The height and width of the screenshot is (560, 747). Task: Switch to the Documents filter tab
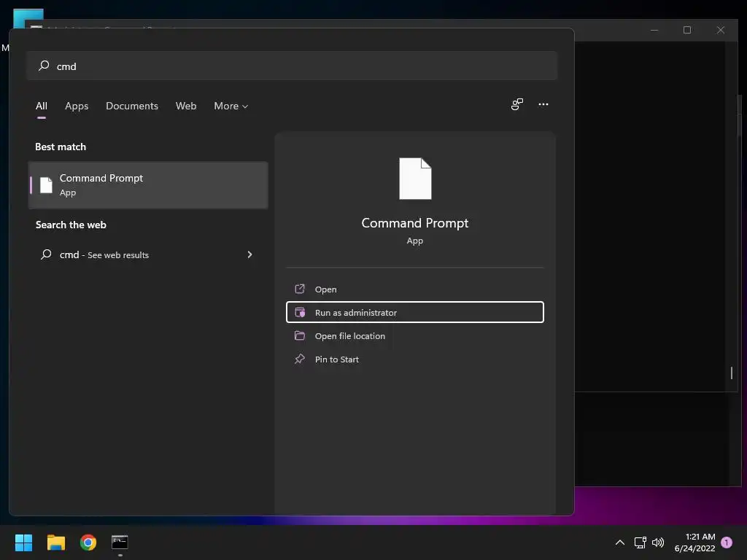click(x=132, y=106)
